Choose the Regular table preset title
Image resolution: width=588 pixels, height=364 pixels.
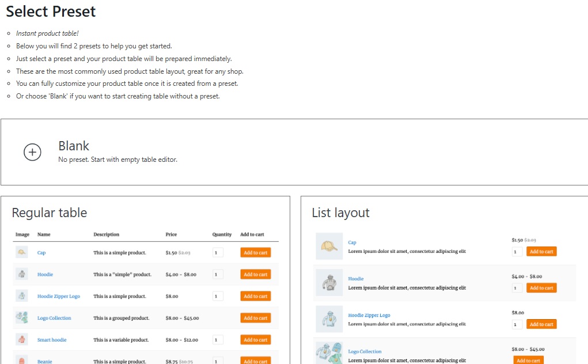point(50,213)
